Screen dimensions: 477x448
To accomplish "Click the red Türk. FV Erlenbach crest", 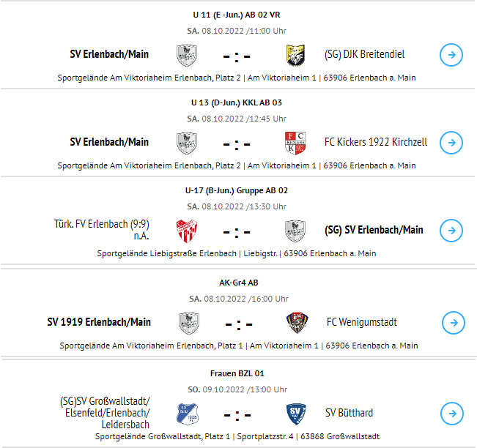I will pyautogui.click(x=187, y=231).
